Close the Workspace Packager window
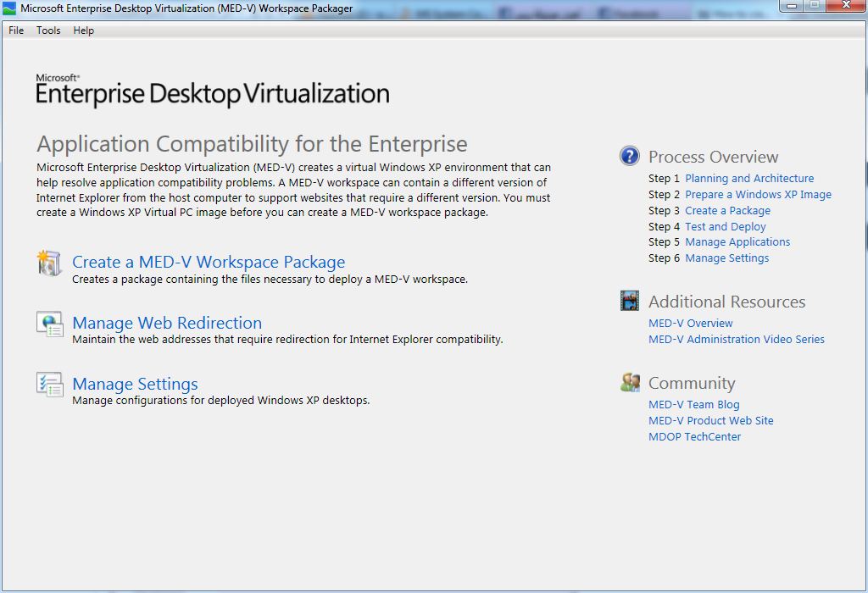868x593 pixels. click(x=845, y=6)
